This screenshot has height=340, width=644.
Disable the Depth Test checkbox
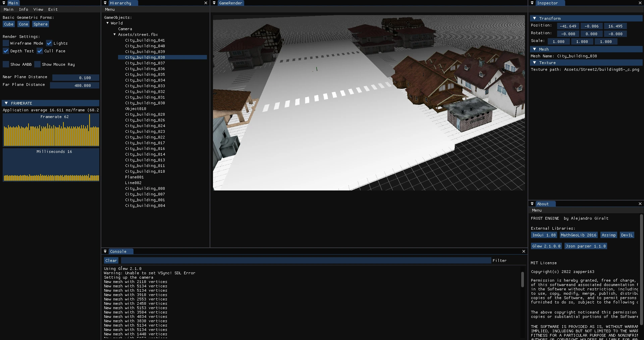6,51
